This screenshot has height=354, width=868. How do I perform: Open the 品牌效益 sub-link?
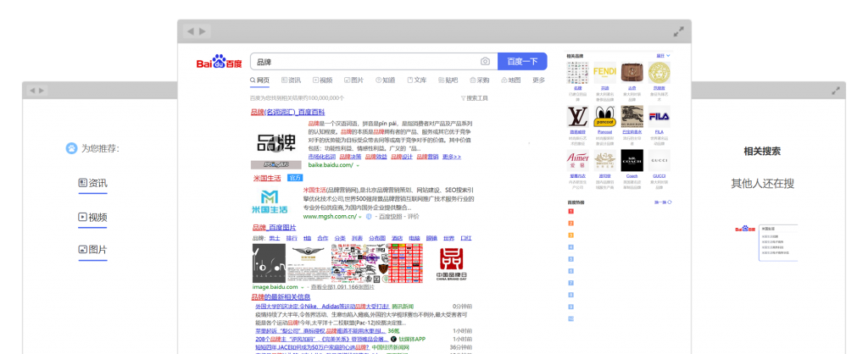[376, 157]
